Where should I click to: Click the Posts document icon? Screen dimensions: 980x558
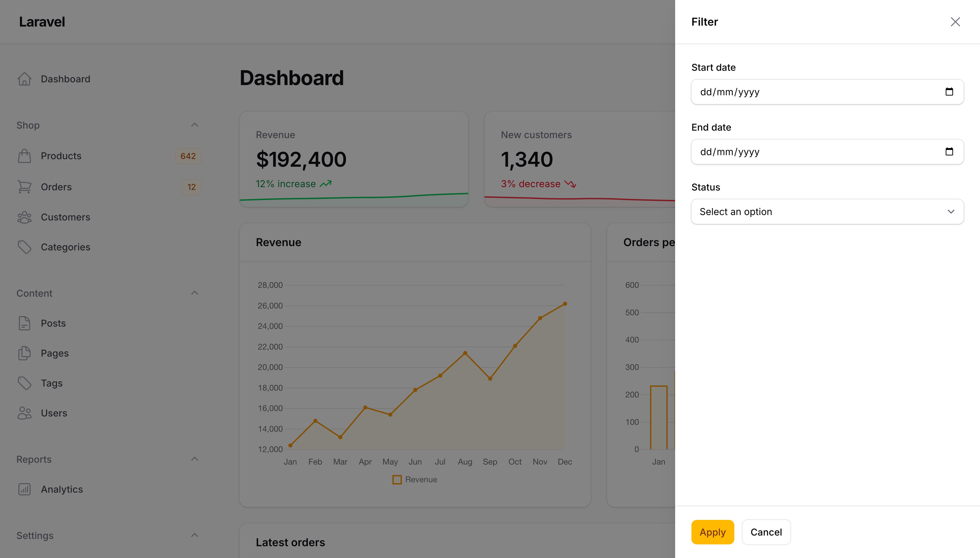pyautogui.click(x=24, y=323)
